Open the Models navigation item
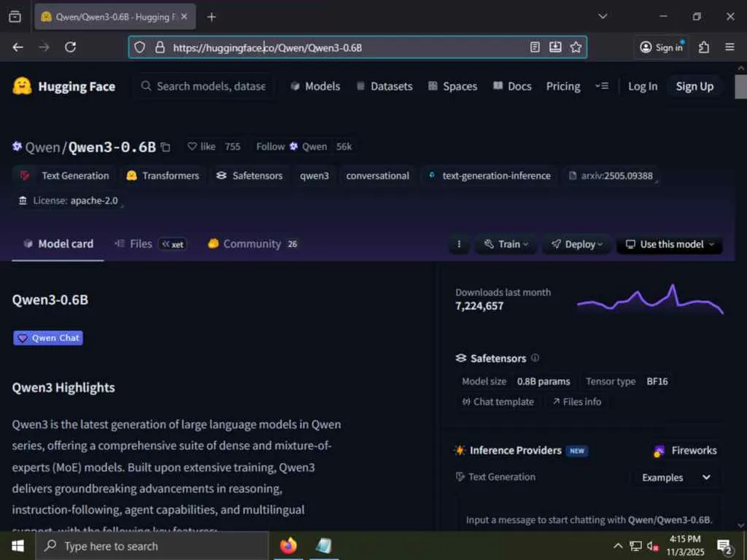This screenshot has height=560, width=747. pyautogui.click(x=315, y=86)
